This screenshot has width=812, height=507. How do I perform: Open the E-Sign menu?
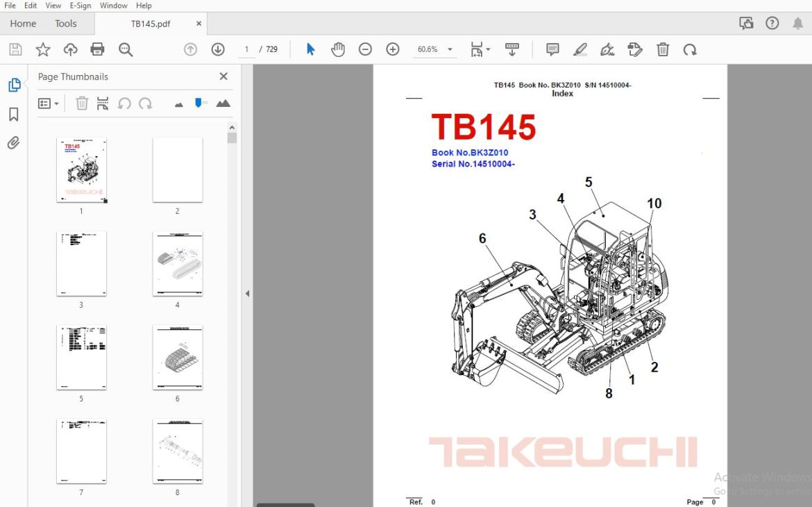click(x=81, y=6)
